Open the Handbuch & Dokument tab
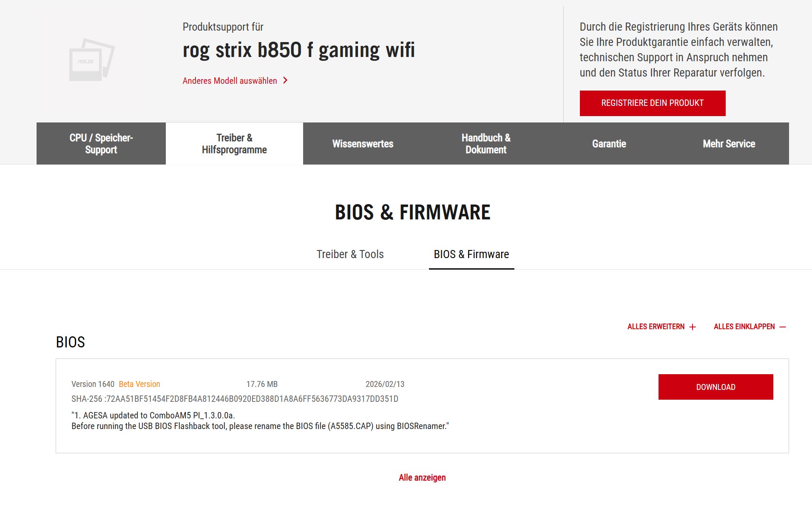This screenshot has height=506, width=812. [x=486, y=144]
